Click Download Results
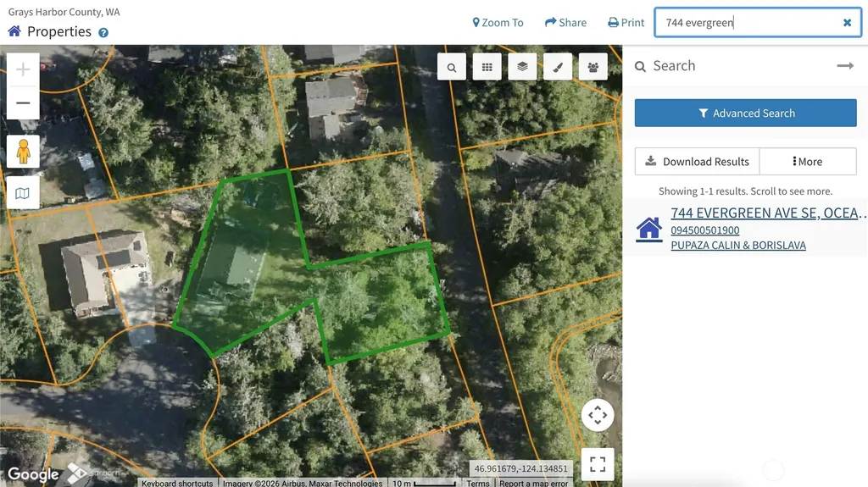Viewport: 868px width, 487px height. 698,162
